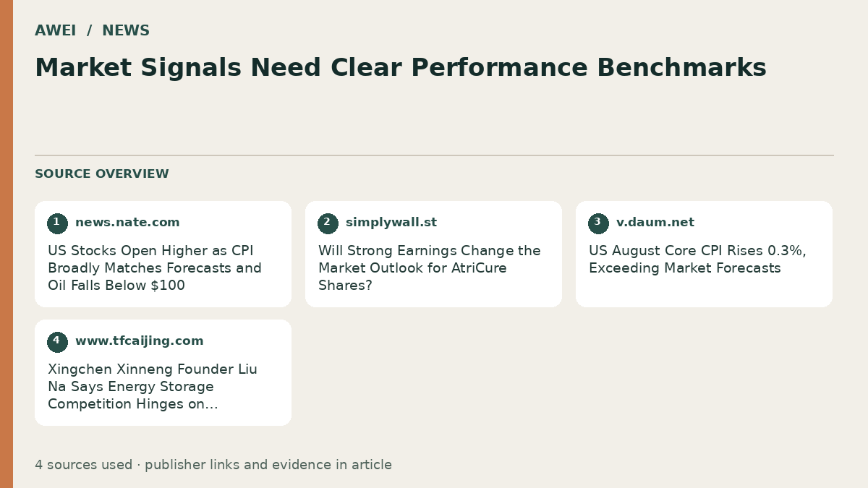Open the www.tfcaijing.com source link
Screen dimensions: 868x488
click(x=140, y=341)
